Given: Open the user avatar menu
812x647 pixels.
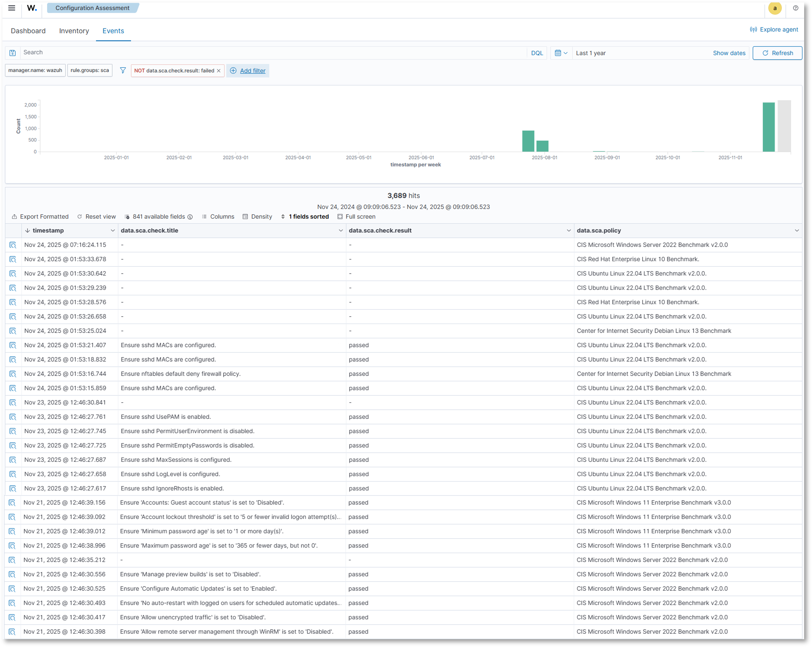Looking at the screenshot, I should (x=775, y=8).
